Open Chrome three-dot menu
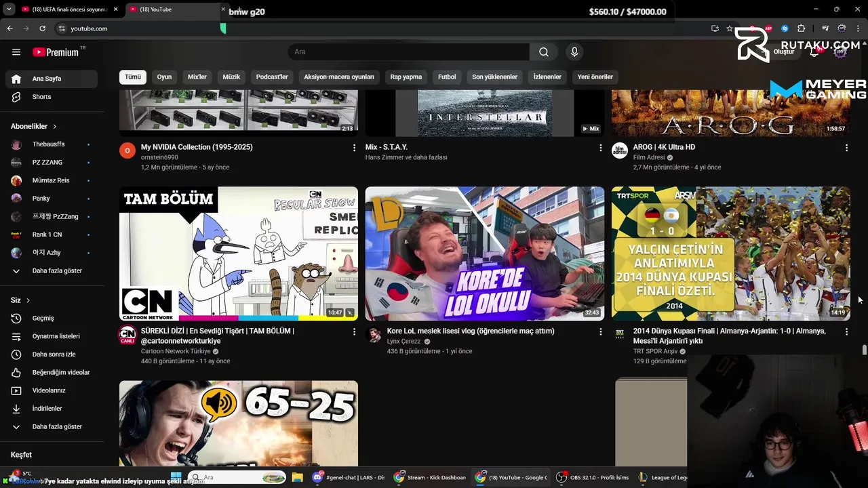 coord(859,28)
